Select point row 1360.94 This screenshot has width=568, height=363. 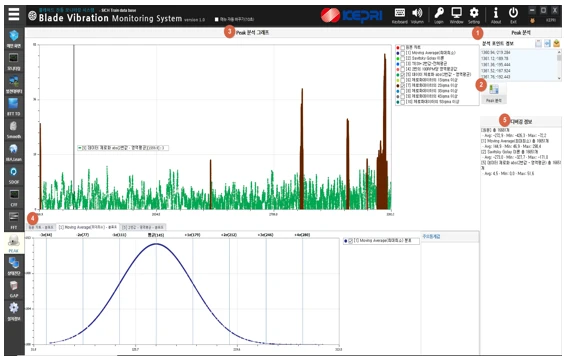point(496,53)
